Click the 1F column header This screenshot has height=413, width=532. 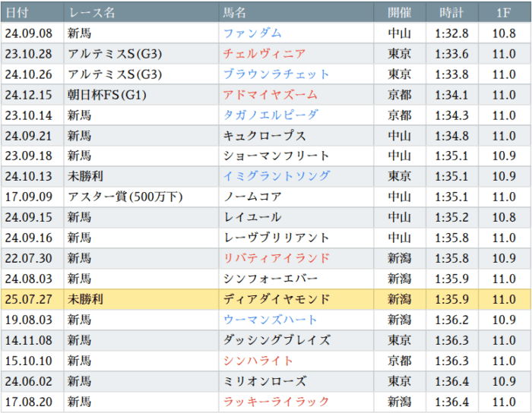pyautogui.click(x=505, y=13)
